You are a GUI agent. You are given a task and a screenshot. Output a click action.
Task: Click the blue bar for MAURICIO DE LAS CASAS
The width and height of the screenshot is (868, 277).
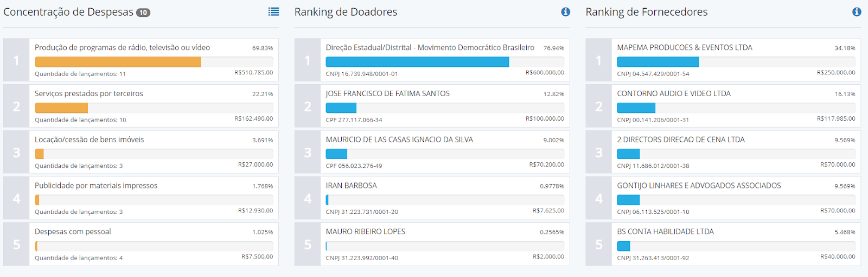point(336,154)
